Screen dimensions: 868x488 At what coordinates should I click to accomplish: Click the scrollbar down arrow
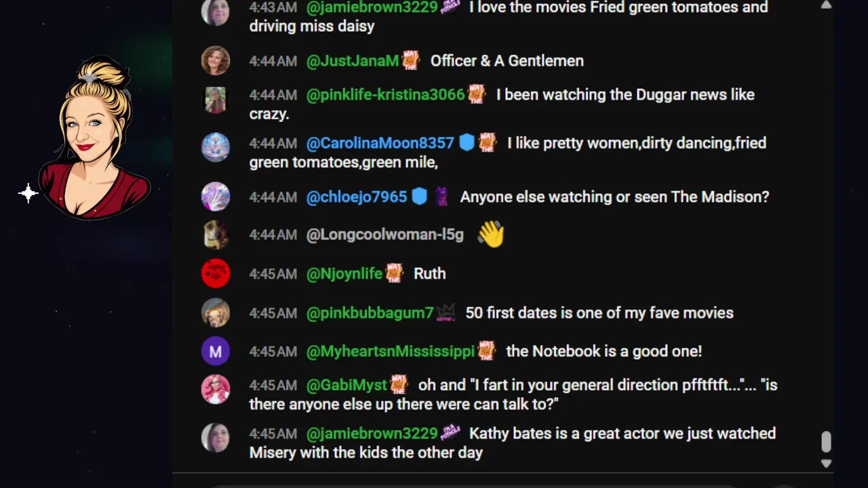[826, 464]
